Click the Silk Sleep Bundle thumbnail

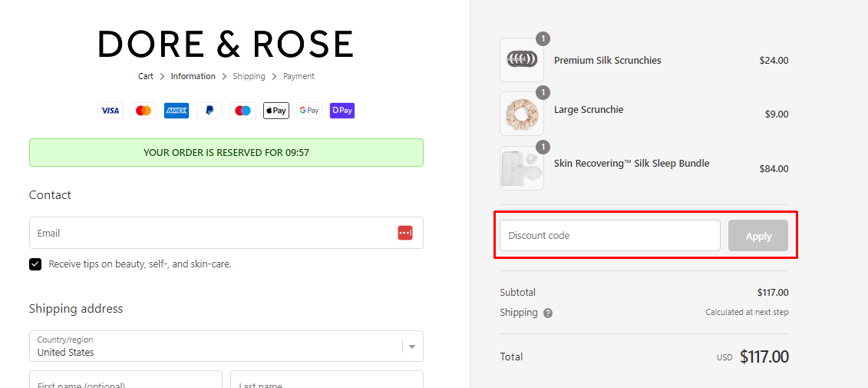[522, 168]
